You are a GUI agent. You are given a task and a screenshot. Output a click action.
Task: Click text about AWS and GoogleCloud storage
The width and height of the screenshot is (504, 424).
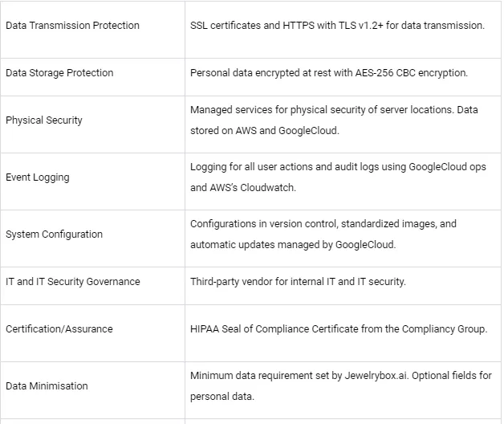point(265,131)
